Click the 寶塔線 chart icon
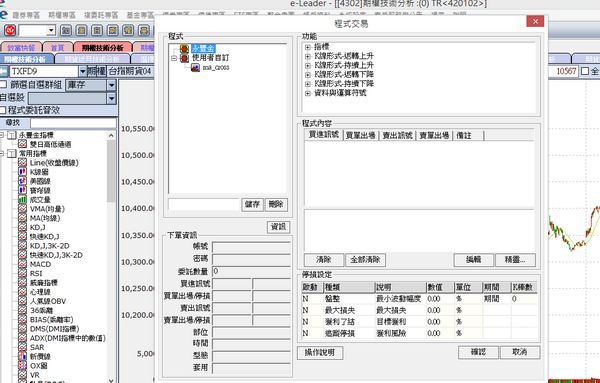Viewport: 600px width, 383px height. coord(23,190)
